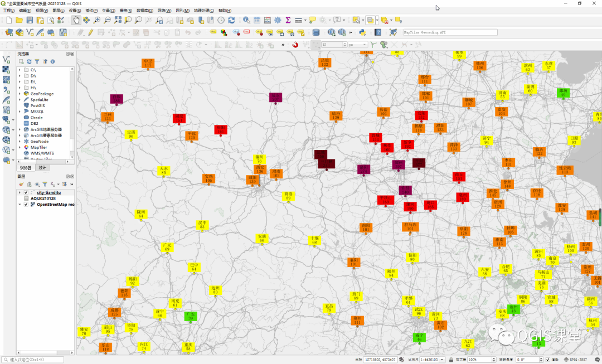Open the Python console
Screen dimensions: 602x364
[362, 33]
